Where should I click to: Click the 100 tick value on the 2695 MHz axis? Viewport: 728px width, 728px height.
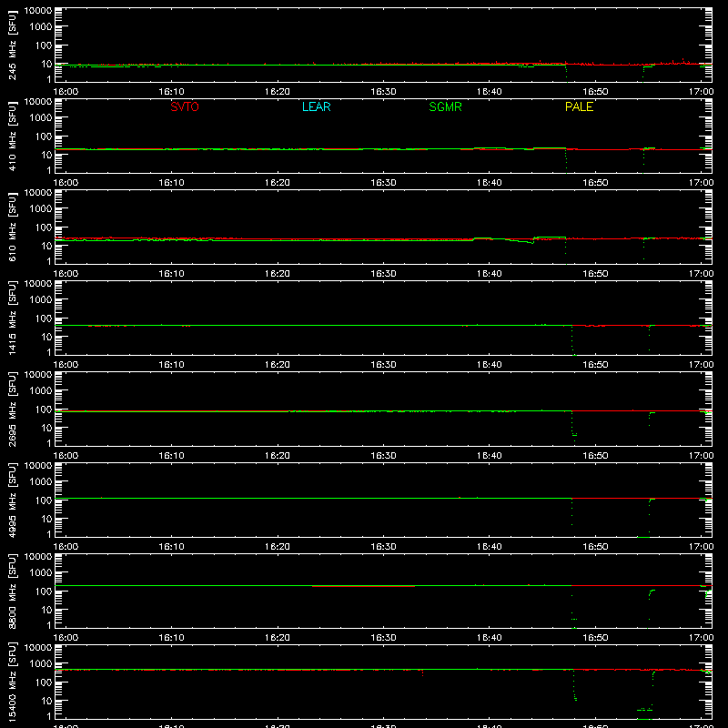pyautogui.click(x=44, y=409)
